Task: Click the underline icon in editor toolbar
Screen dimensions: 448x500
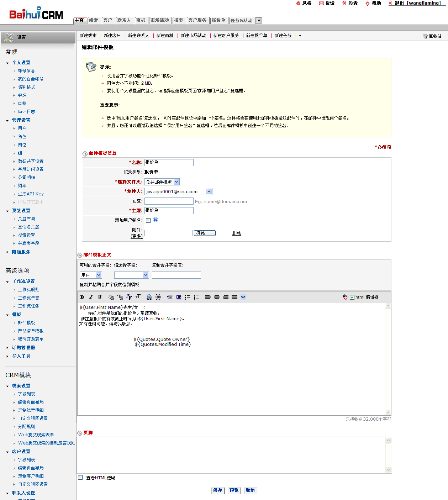Action: 100,297
